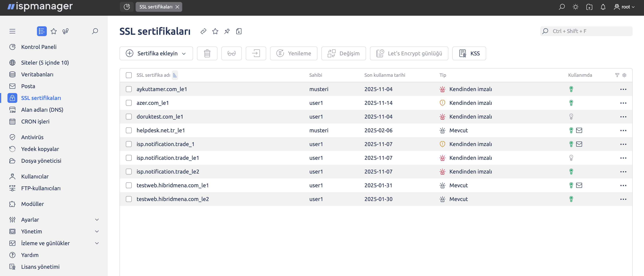
Task: Open three-dot menu for azer.com_le1
Action: (623, 103)
